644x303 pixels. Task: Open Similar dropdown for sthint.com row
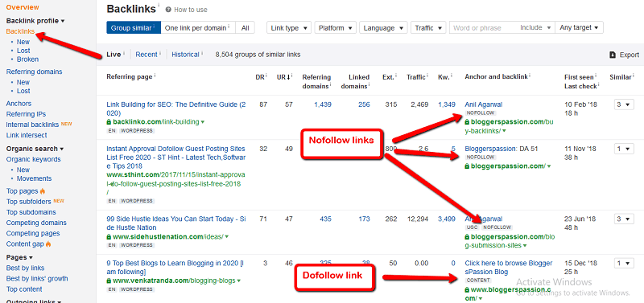pos(624,149)
